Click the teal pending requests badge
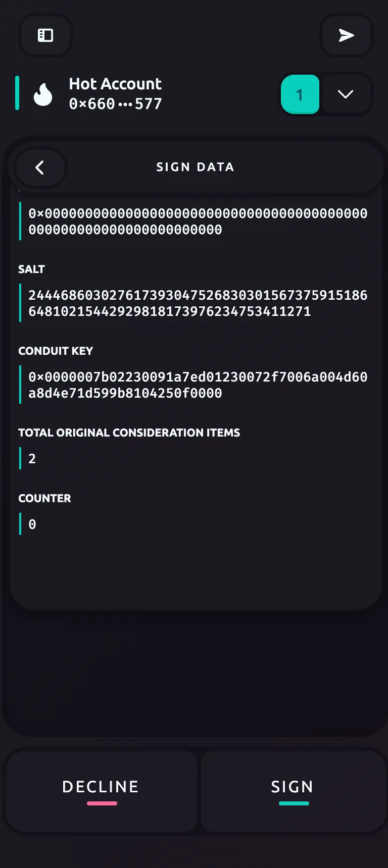This screenshot has height=868, width=388. tap(300, 94)
